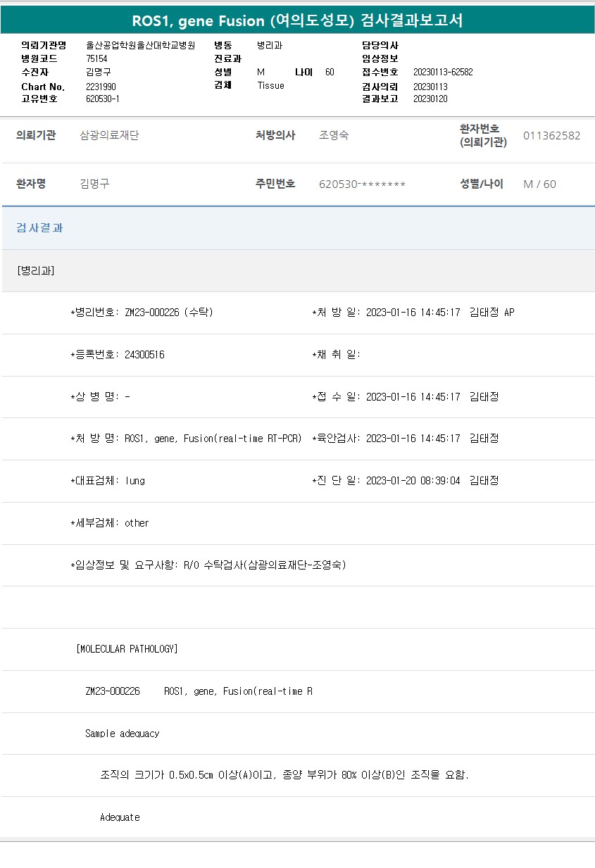Viewport: 595px width, 868px height.
Task: Click the 성별/나이 value M / 60
Action: click(x=539, y=184)
